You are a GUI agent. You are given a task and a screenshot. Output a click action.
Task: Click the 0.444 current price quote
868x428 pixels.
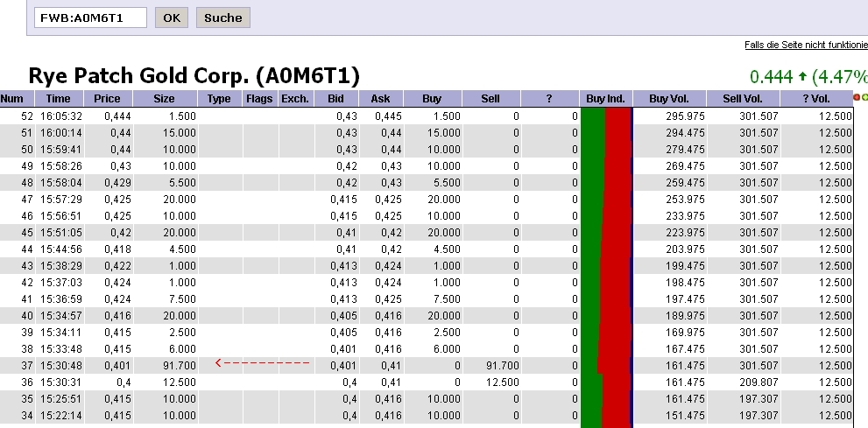pyautogui.click(x=771, y=76)
